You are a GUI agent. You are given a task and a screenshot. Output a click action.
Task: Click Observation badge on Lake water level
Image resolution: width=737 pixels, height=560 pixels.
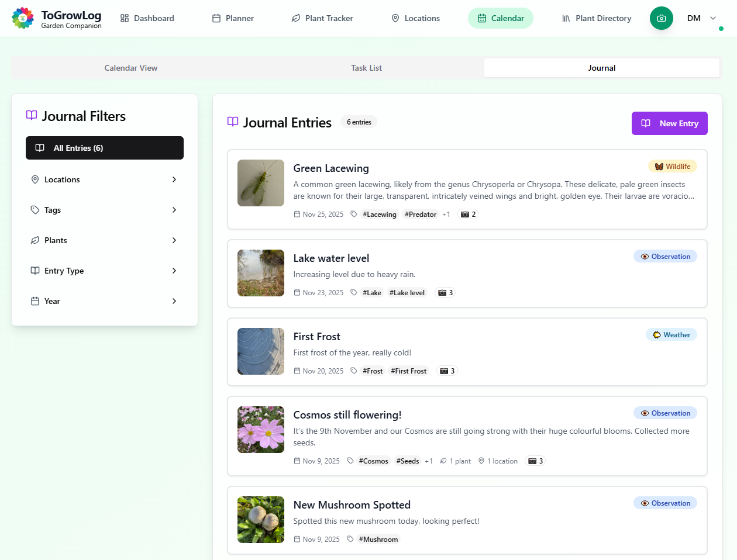(x=665, y=257)
